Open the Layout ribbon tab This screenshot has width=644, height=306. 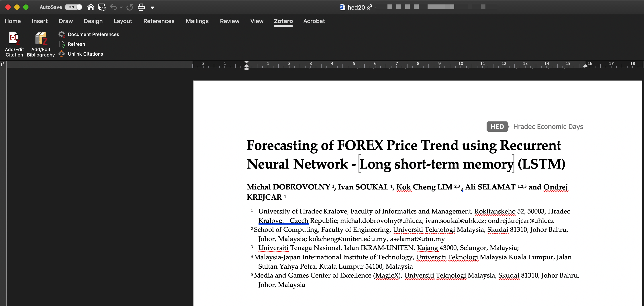[123, 21]
